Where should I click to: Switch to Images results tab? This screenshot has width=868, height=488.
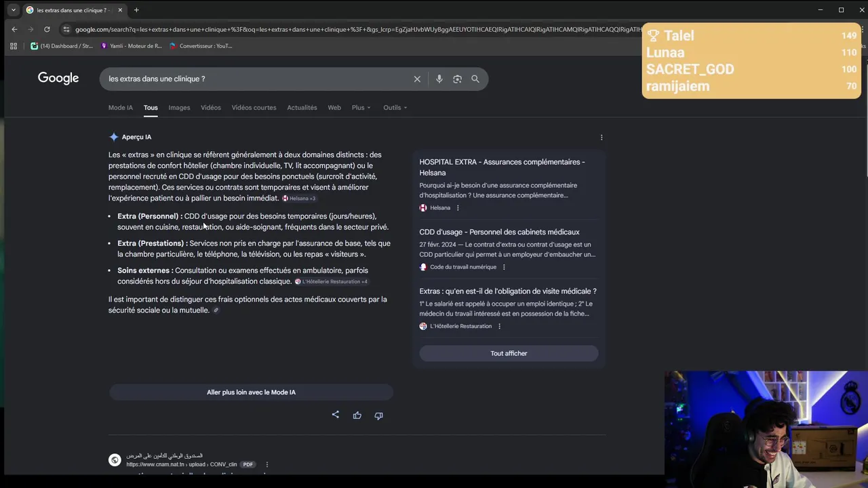coord(179,108)
